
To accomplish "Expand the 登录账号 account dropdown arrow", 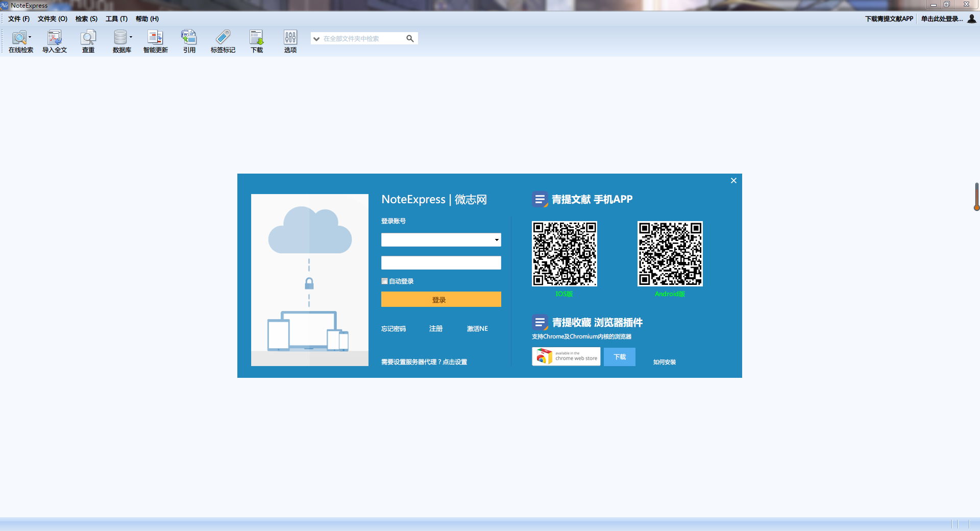I will point(497,240).
